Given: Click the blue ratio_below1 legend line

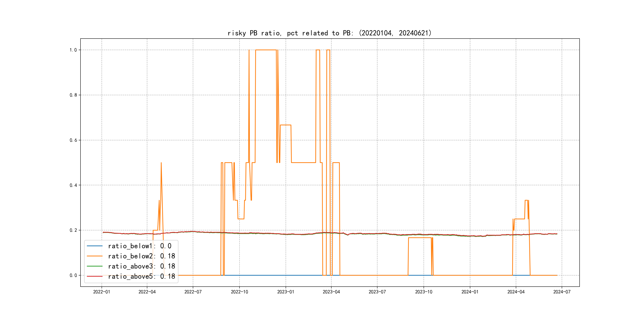Looking at the screenshot, I should pyautogui.click(x=94, y=246).
